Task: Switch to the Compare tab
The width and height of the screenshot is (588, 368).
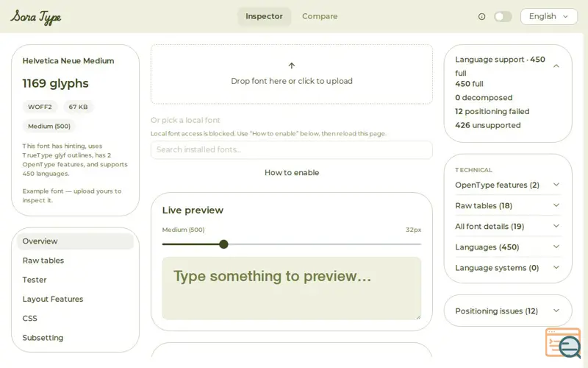Action: (x=320, y=16)
